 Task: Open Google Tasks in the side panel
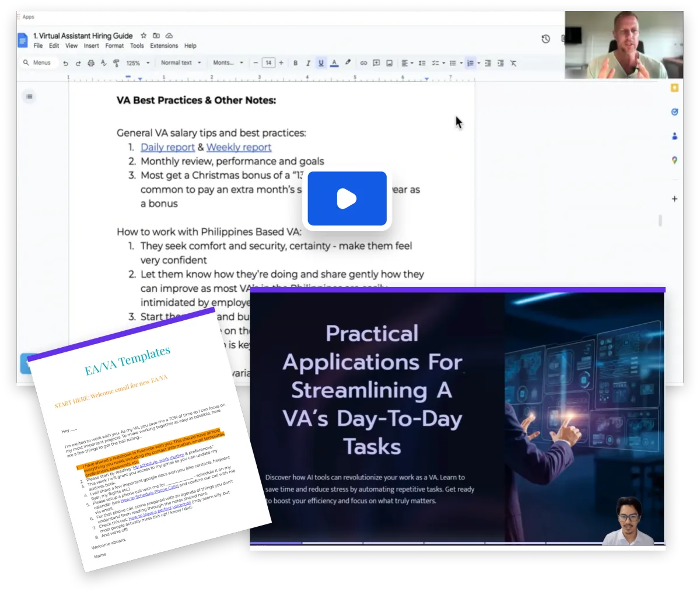pyautogui.click(x=674, y=112)
